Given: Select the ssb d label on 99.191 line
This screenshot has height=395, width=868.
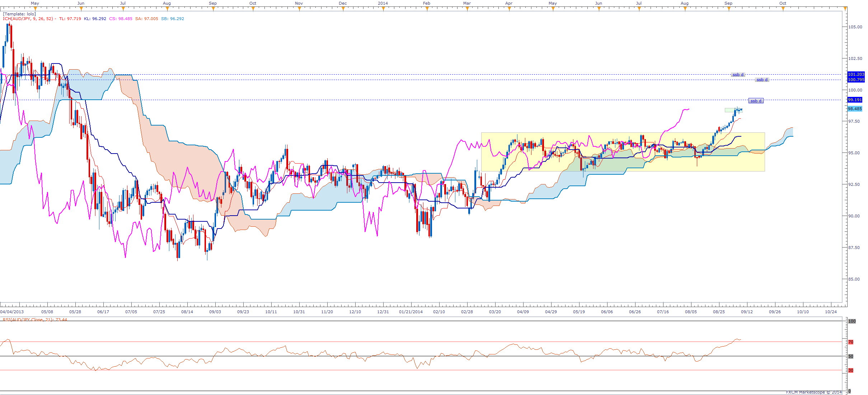Looking at the screenshot, I should tap(756, 101).
